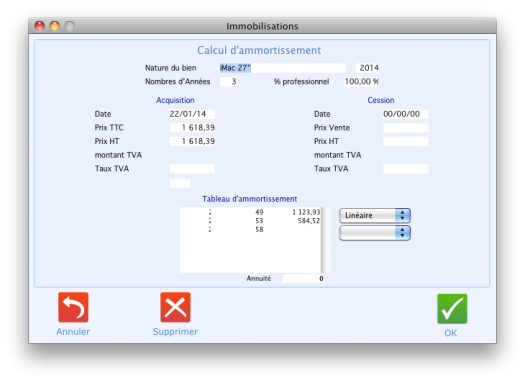Viewport: 525px width, 383px height.
Task: Click the red X Supprimer icon
Action: 175,307
